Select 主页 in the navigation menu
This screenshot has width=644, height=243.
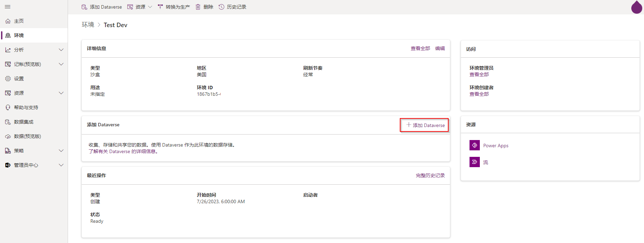(x=19, y=21)
